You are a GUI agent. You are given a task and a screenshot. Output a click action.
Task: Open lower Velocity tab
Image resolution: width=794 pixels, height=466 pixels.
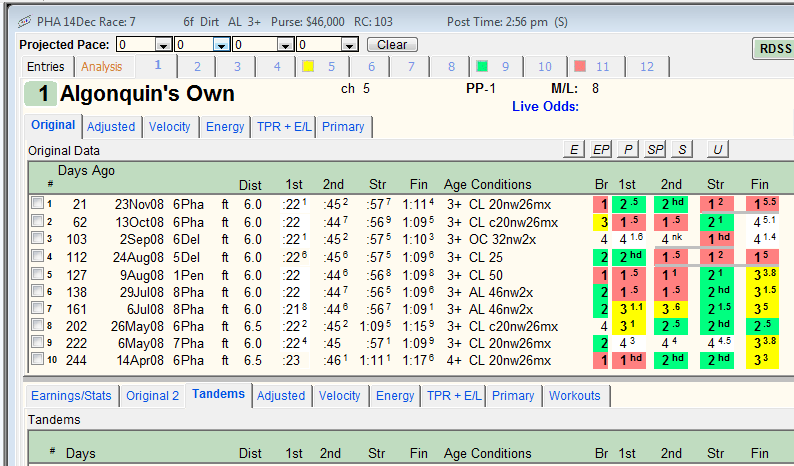339,396
